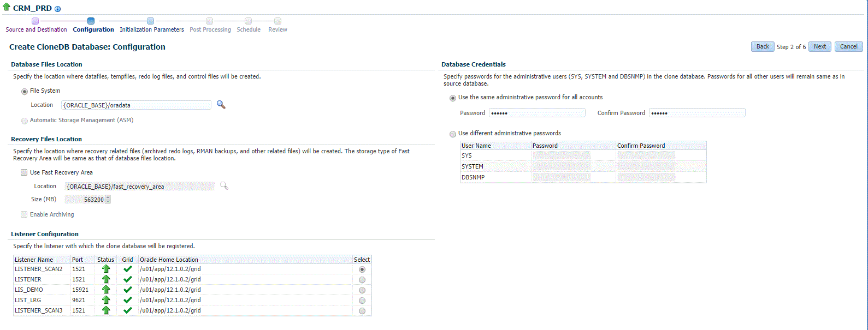Click the Size (MB) value field

click(85, 200)
